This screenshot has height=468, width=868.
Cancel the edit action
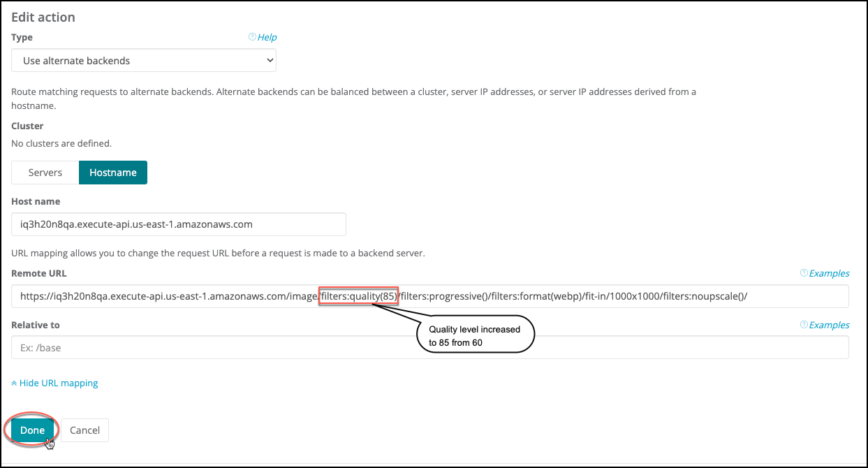84,430
